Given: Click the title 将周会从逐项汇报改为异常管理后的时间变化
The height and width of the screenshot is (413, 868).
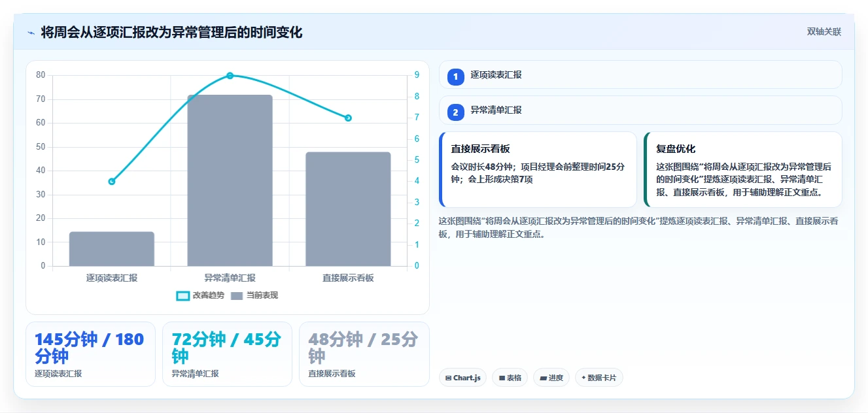Looking at the screenshot, I should (x=171, y=33).
